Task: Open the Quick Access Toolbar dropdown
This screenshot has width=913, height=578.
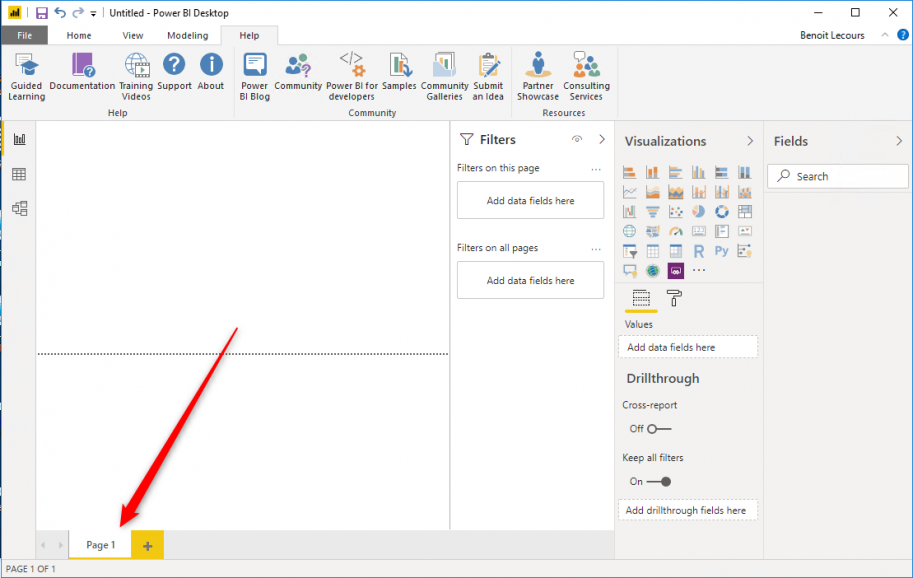Action: [x=93, y=12]
